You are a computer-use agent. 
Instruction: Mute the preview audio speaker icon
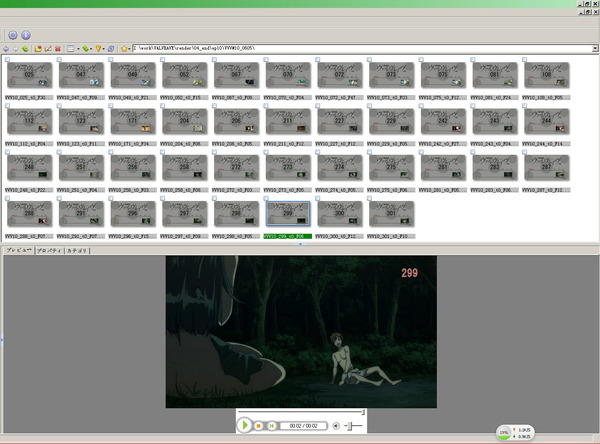[336, 426]
